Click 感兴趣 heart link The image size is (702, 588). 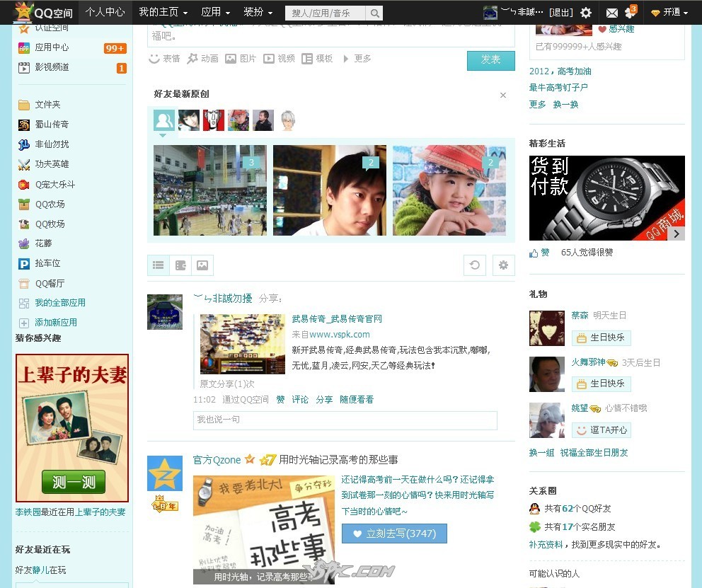tap(616, 29)
